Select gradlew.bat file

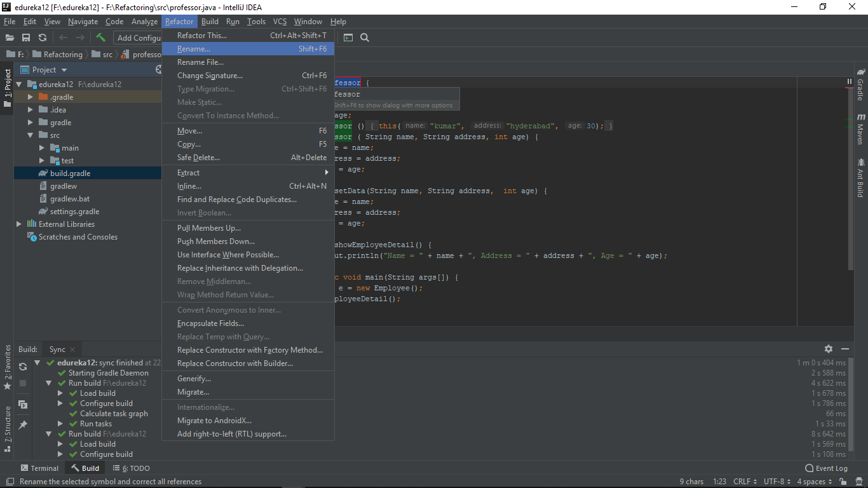[x=70, y=199]
